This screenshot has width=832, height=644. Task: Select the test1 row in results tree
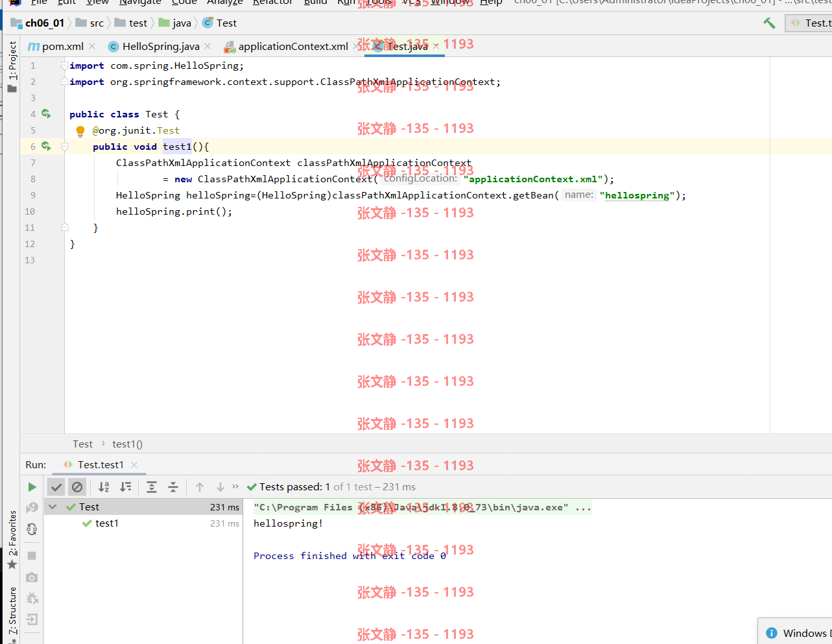point(143,523)
